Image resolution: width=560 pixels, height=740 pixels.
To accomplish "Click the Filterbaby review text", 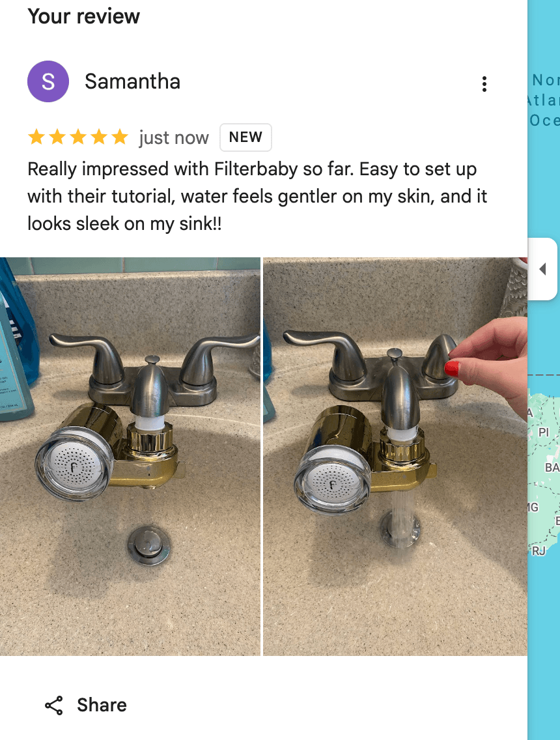I will (257, 196).
